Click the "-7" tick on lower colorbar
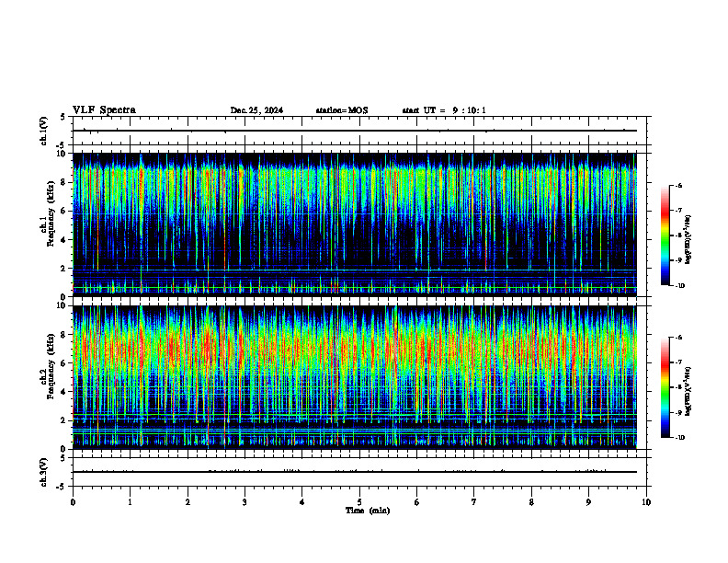The image size is (728, 563). click(x=678, y=362)
